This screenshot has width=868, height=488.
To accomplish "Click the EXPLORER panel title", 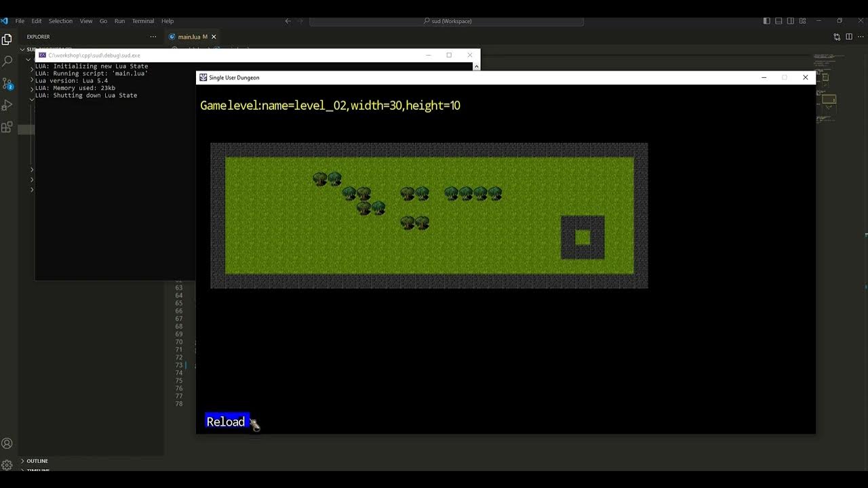I will click(x=38, y=37).
